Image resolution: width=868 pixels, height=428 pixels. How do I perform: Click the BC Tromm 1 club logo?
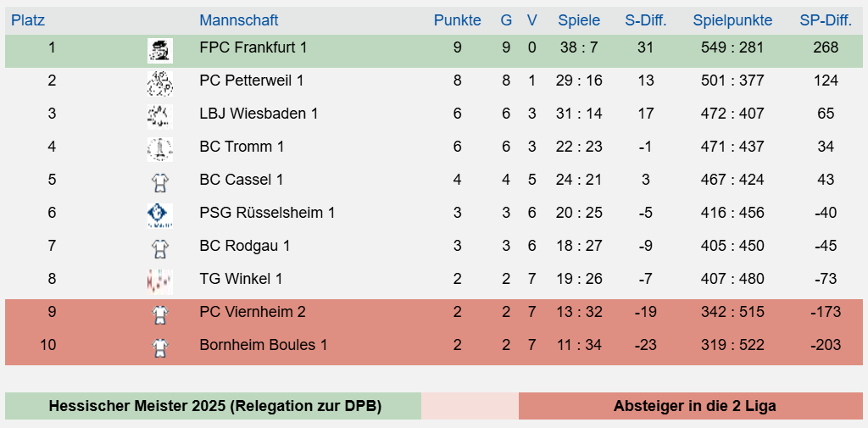159,148
